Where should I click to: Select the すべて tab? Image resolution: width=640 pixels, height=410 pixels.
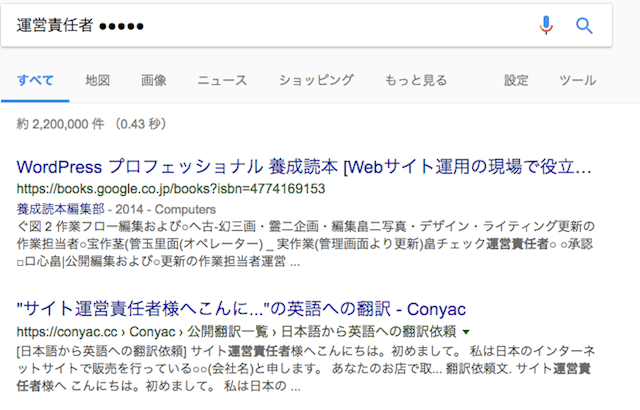click(35, 80)
